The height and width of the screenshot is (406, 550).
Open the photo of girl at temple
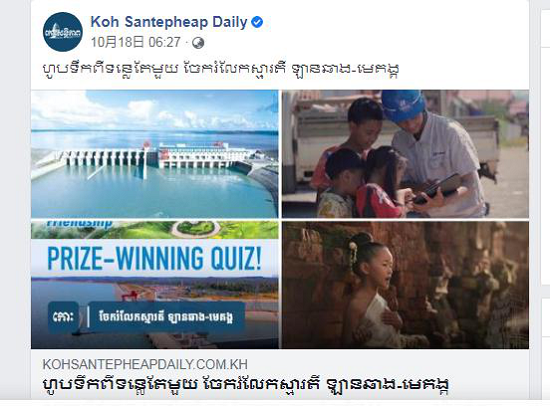coord(405,285)
